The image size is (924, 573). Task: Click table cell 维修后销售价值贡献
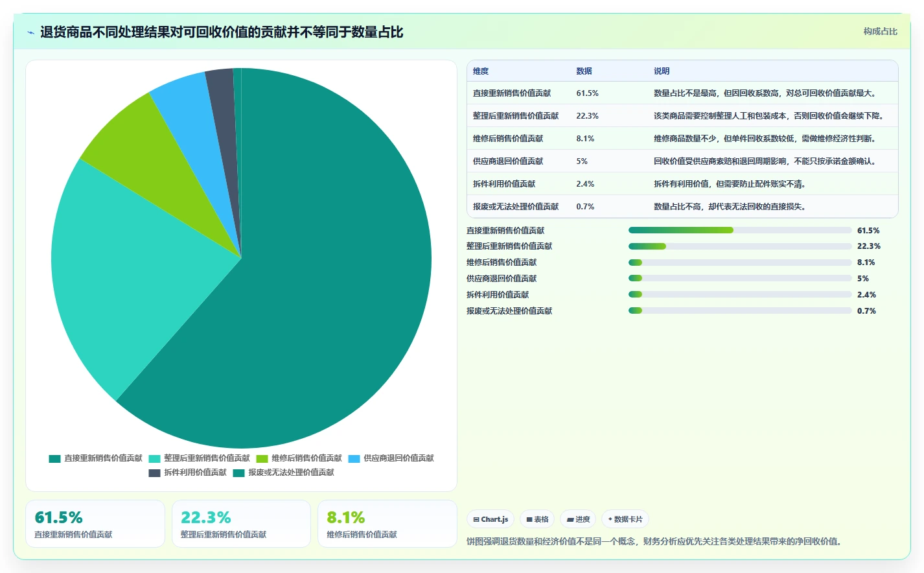coord(508,139)
